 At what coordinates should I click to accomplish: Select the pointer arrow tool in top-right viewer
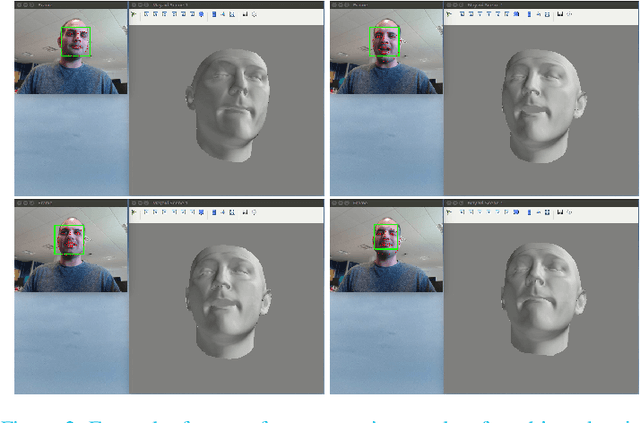point(450,16)
